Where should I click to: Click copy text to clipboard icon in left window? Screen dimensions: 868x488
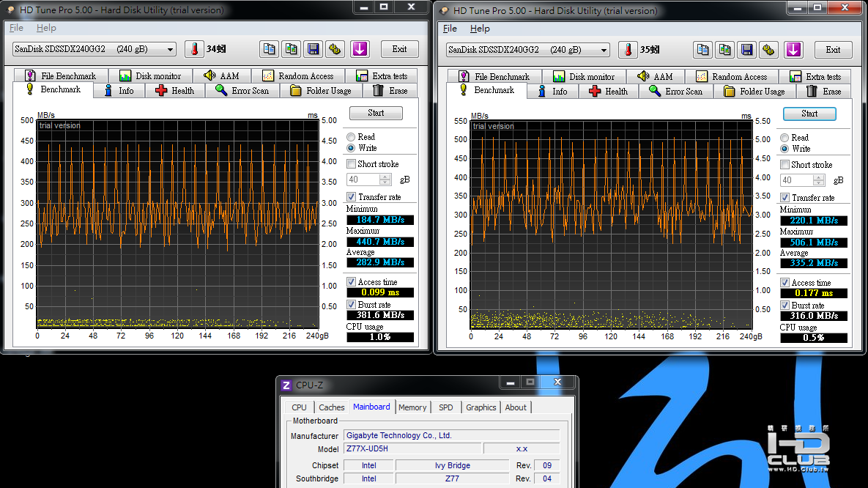269,49
